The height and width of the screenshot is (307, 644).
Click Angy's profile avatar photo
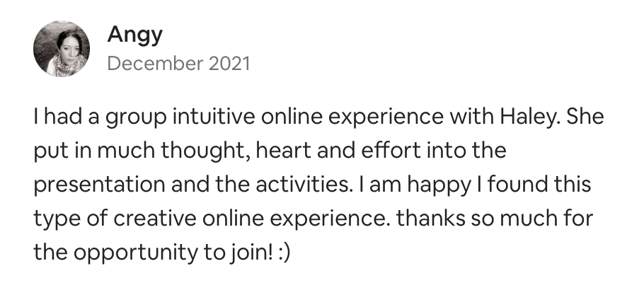pyautogui.click(x=62, y=48)
